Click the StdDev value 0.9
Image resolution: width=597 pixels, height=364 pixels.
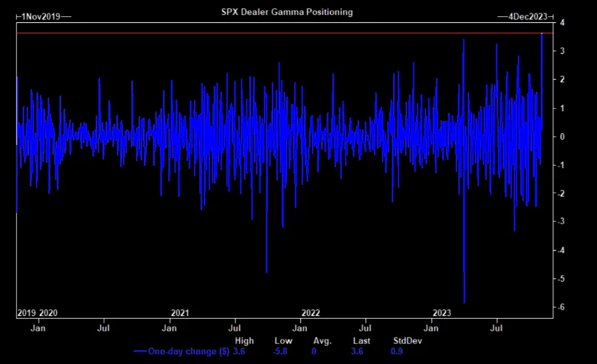pyautogui.click(x=397, y=351)
